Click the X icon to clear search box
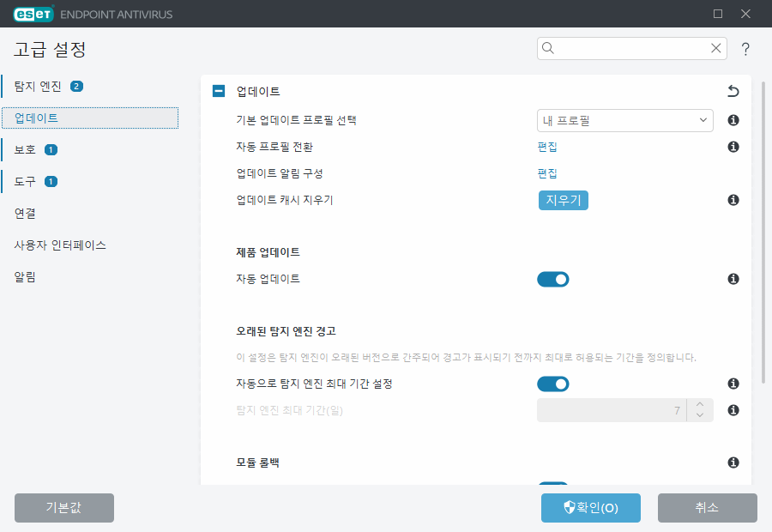 [715, 48]
